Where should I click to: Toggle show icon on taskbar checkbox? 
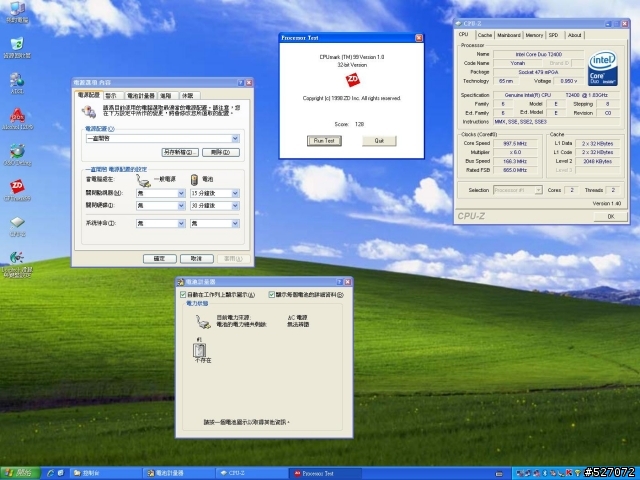183,294
